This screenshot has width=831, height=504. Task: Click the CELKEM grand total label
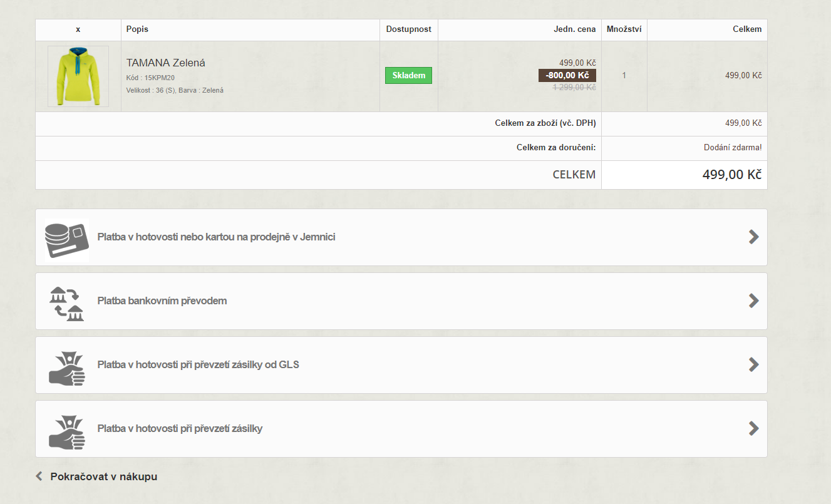point(574,175)
